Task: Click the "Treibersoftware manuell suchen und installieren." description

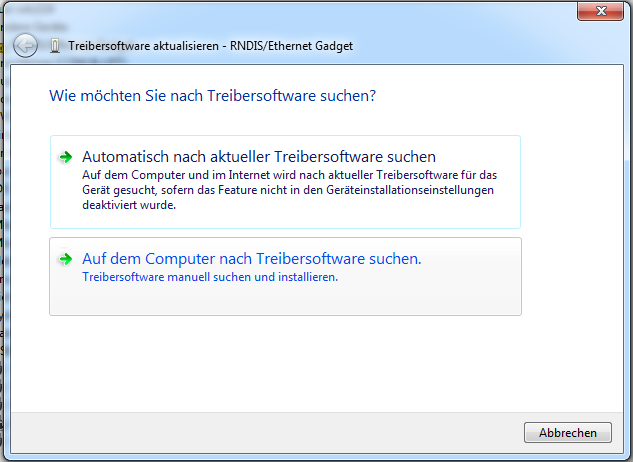Action: 210,277
